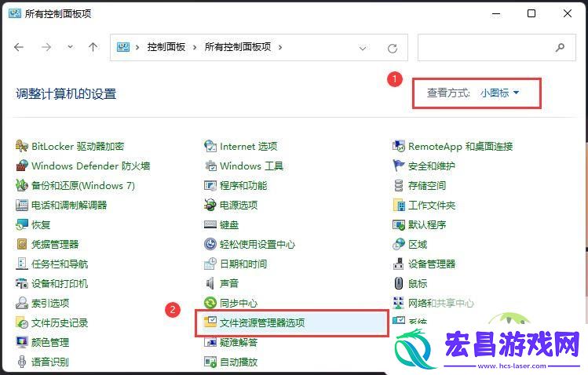Select 所有控制面板项 breadcrumb
The width and height of the screenshot is (588, 375).
[238, 47]
